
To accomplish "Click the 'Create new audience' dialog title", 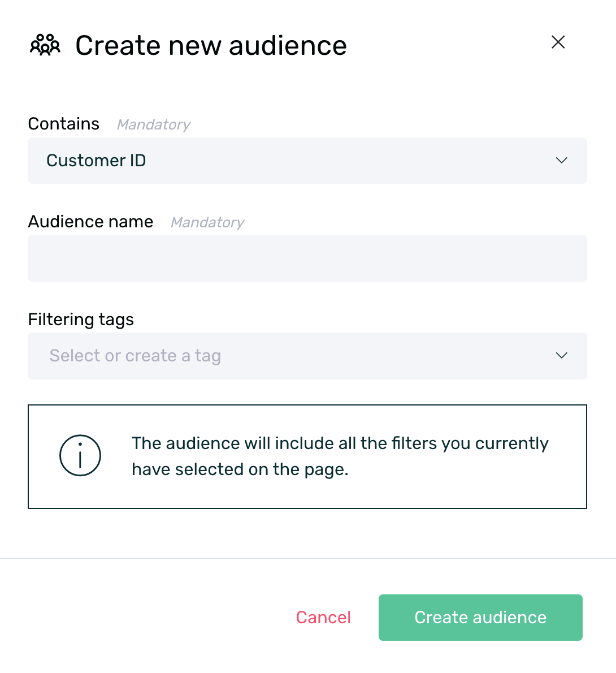I will tap(211, 45).
